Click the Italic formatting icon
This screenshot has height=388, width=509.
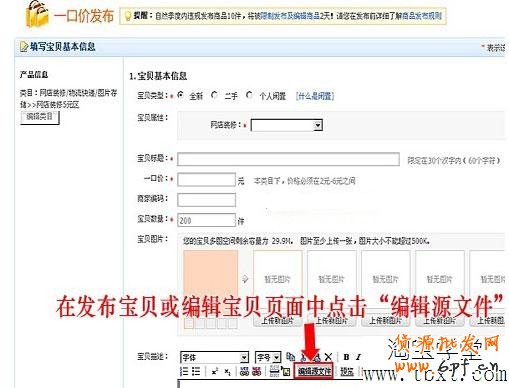pos(358,357)
